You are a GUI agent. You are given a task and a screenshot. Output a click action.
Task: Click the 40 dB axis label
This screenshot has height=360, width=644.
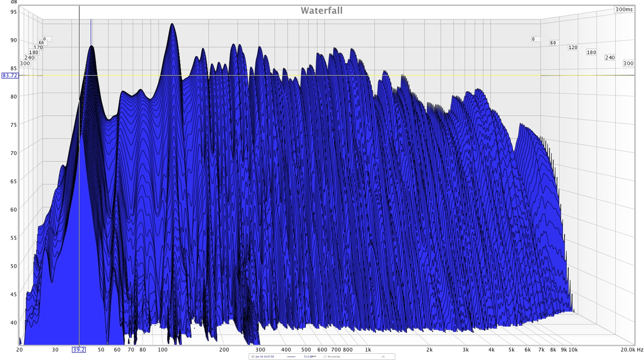(x=14, y=322)
